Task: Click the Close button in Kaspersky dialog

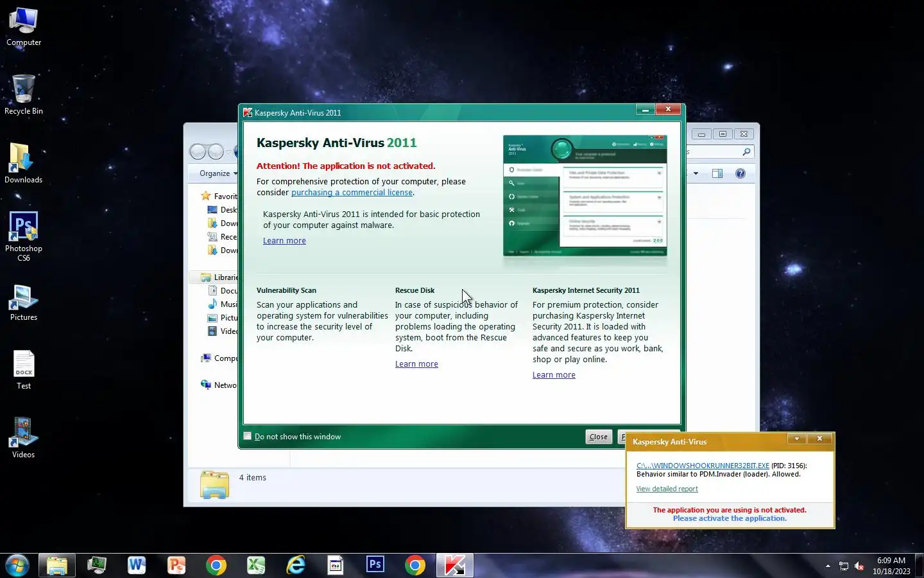Action: (x=599, y=437)
